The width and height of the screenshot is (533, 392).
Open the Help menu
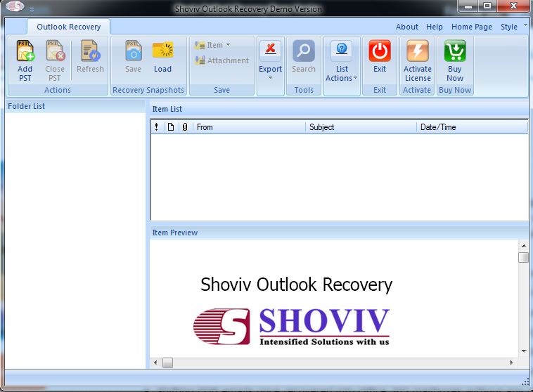(x=435, y=27)
